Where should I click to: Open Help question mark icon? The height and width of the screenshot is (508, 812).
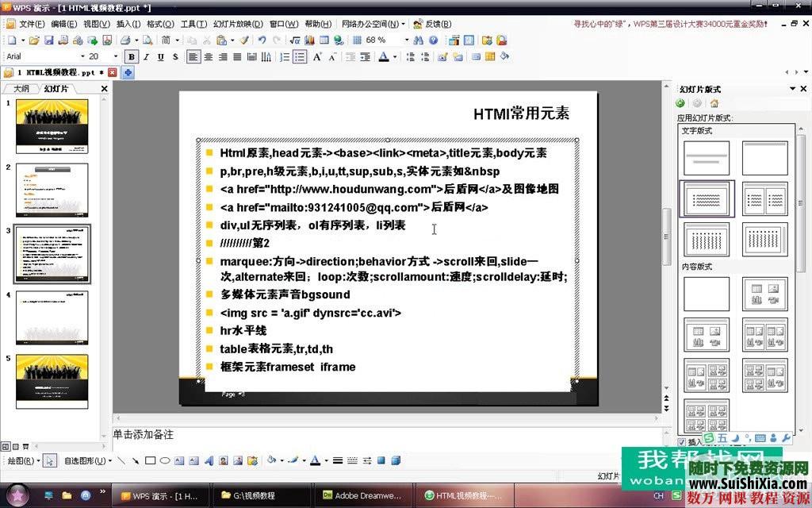tap(434, 40)
